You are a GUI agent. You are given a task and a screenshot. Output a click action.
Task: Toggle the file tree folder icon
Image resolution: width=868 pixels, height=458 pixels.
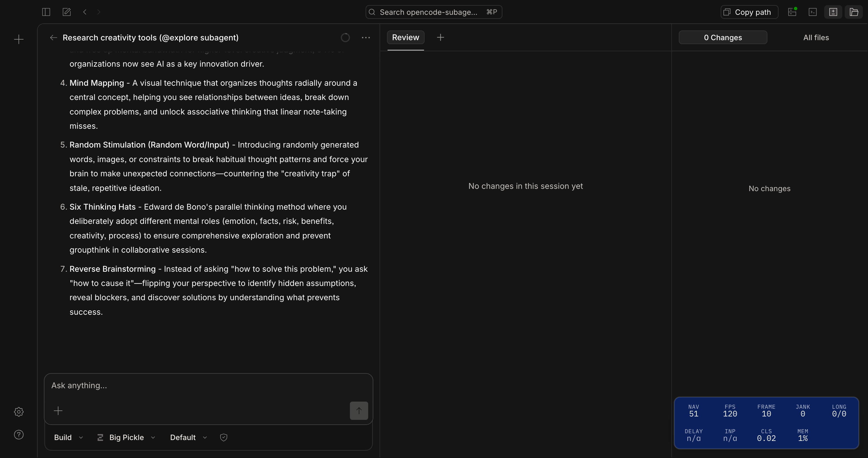click(854, 12)
